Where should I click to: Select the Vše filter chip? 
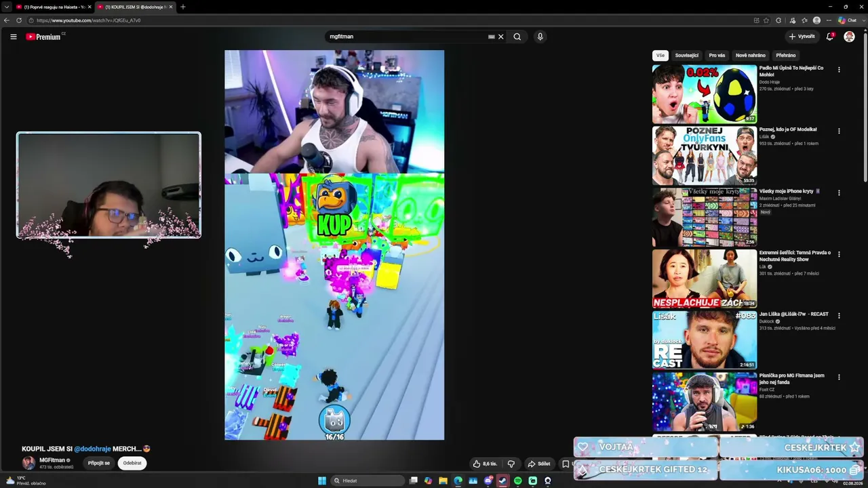(660, 56)
